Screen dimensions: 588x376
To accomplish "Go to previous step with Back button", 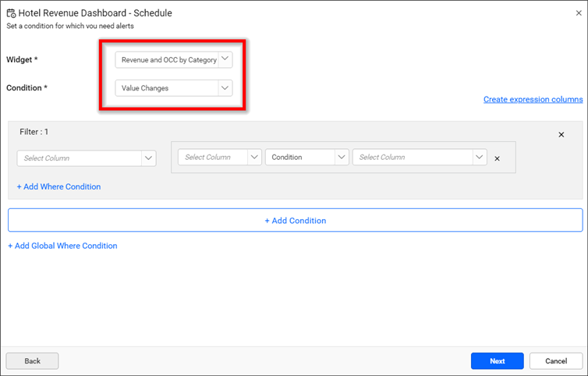I will click(32, 361).
